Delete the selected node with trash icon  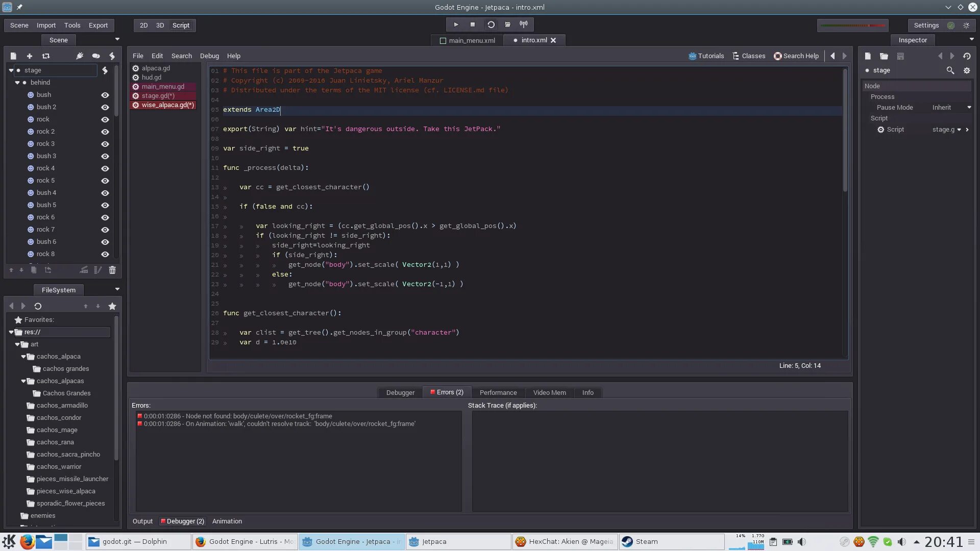[x=112, y=270]
